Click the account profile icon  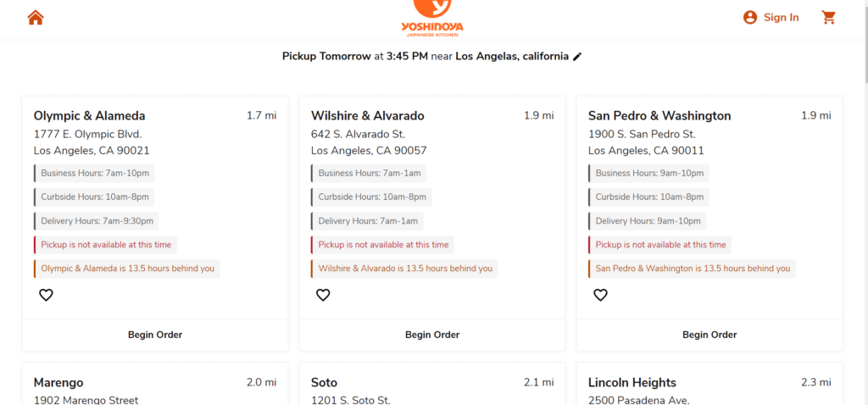click(x=749, y=18)
